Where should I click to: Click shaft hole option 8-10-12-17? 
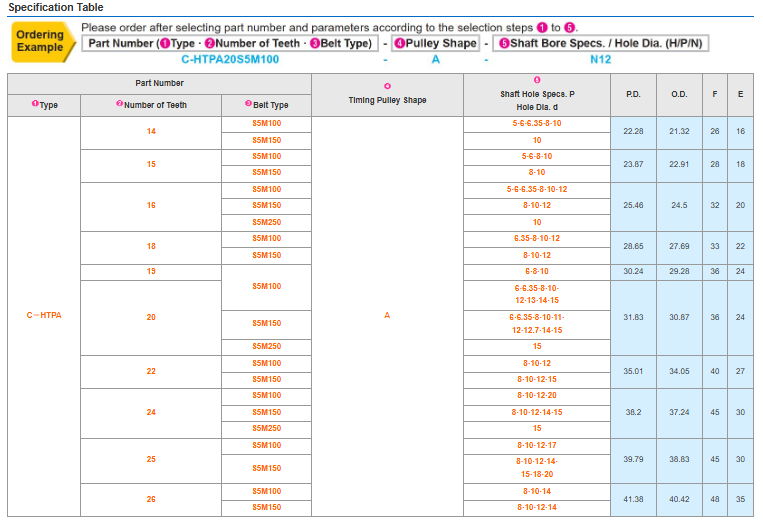click(537, 446)
